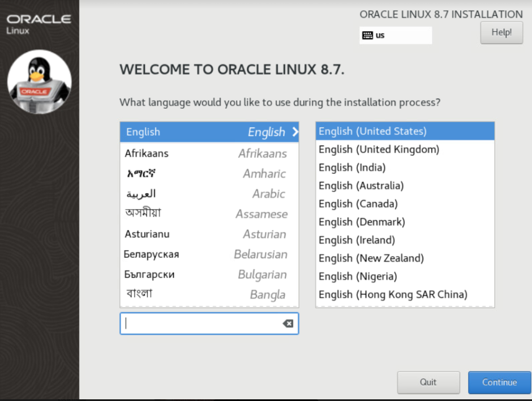Select Asturian language row
Image resolution: width=532 pixels, height=401 pixels.
(206, 234)
